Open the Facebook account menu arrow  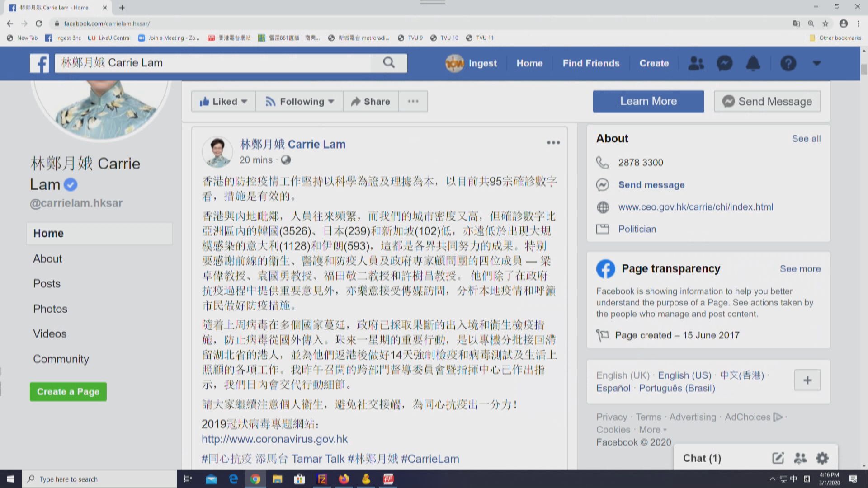point(816,63)
